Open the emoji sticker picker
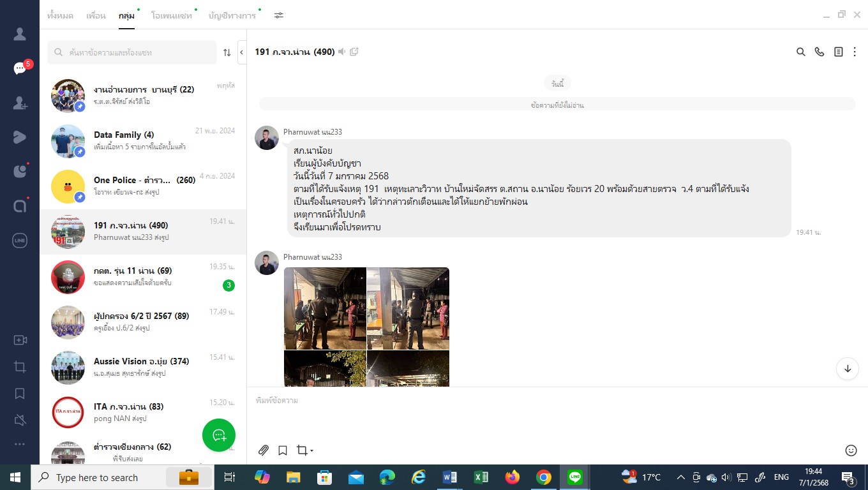Viewport: 868px width, 490px height. pos(850,450)
